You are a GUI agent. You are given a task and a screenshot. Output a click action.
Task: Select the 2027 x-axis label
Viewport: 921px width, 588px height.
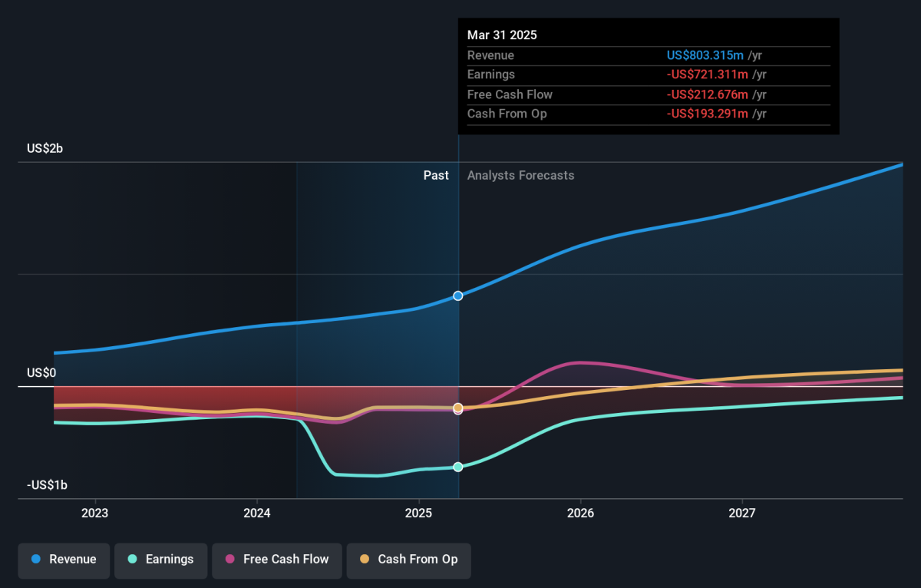click(x=742, y=512)
